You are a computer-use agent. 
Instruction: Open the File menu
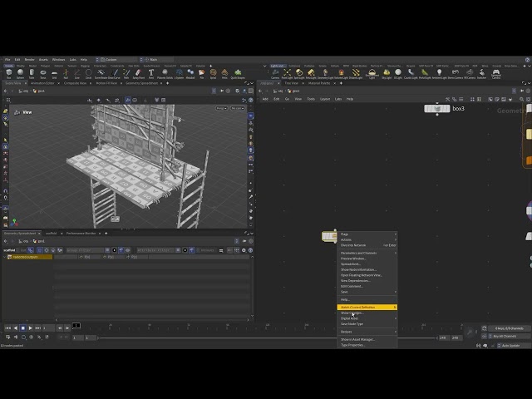(7, 59)
